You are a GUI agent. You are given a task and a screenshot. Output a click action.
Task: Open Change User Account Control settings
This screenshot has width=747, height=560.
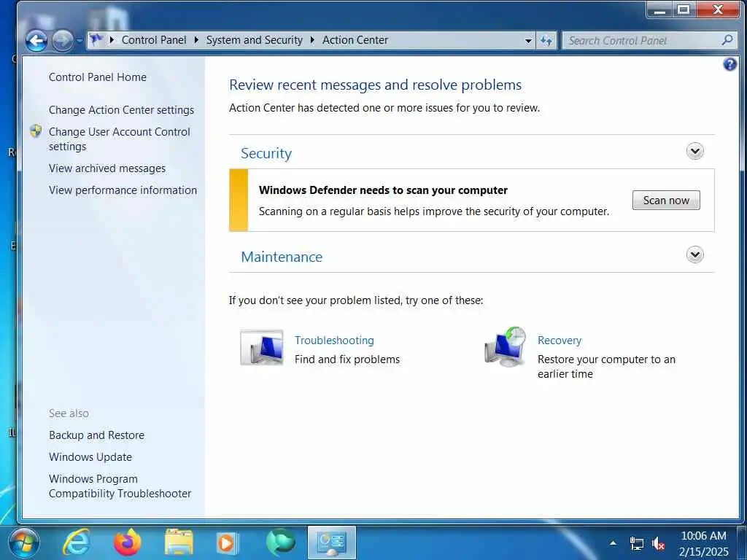[x=120, y=139]
